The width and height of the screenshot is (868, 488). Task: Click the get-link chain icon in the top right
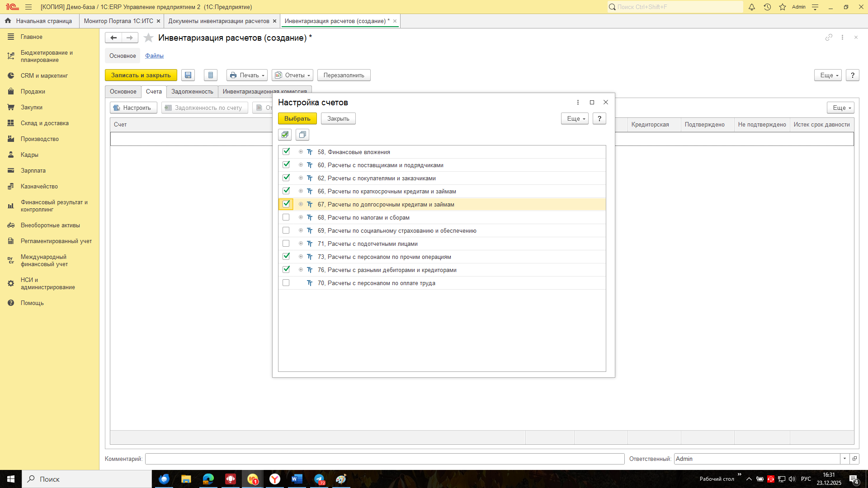(829, 38)
